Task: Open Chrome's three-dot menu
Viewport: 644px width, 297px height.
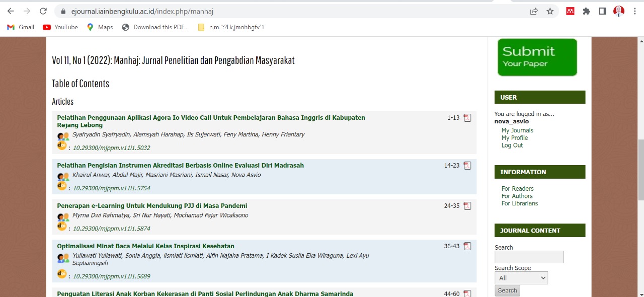Action: coord(635,11)
